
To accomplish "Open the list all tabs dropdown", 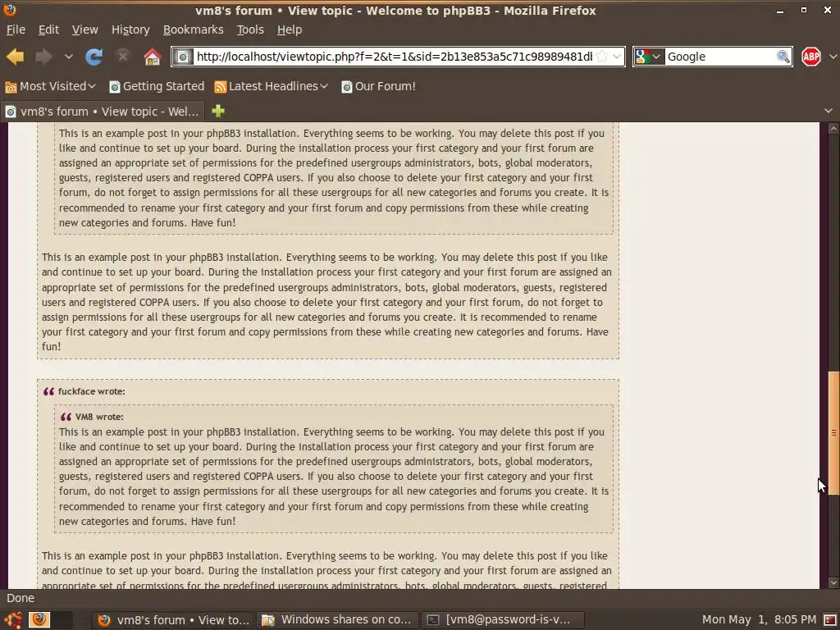I will [829, 111].
